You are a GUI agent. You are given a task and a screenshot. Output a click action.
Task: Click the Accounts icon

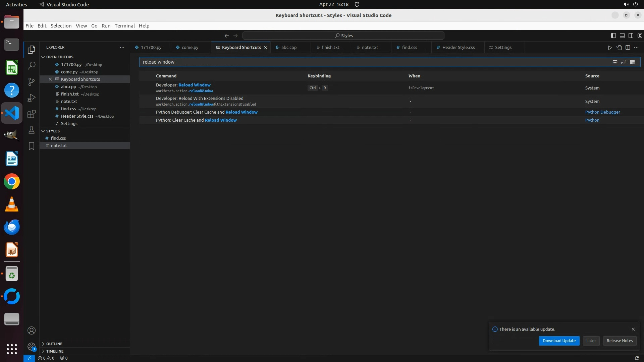(32, 330)
